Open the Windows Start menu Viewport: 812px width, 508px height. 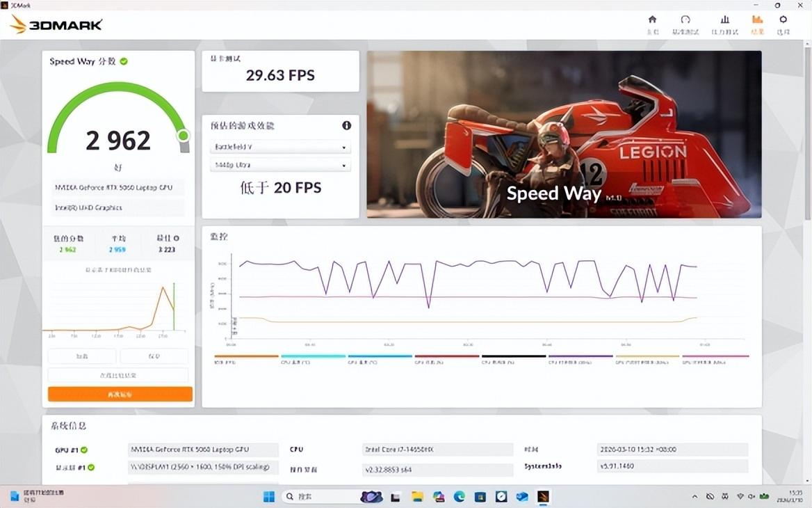(268, 497)
